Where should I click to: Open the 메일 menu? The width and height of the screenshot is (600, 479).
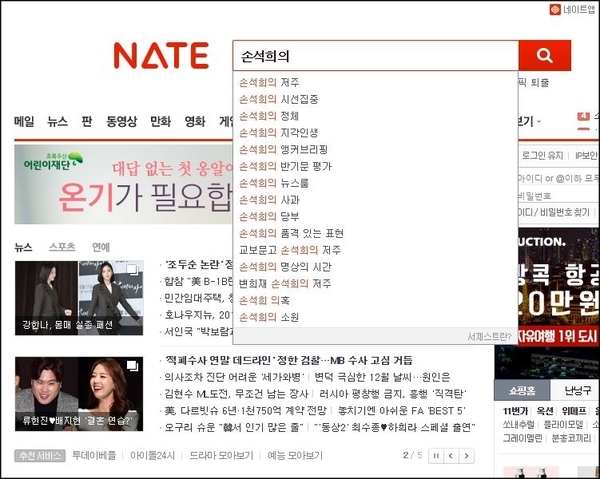24,121
